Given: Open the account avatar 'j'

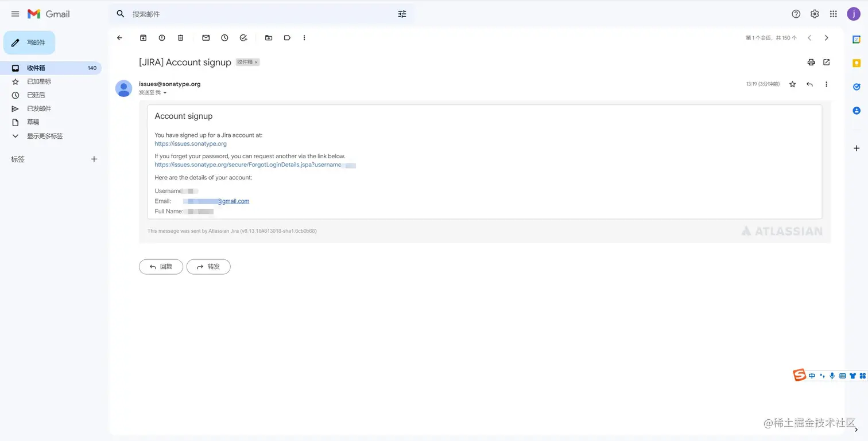Looking at the screenshot, I should point(853,14).
